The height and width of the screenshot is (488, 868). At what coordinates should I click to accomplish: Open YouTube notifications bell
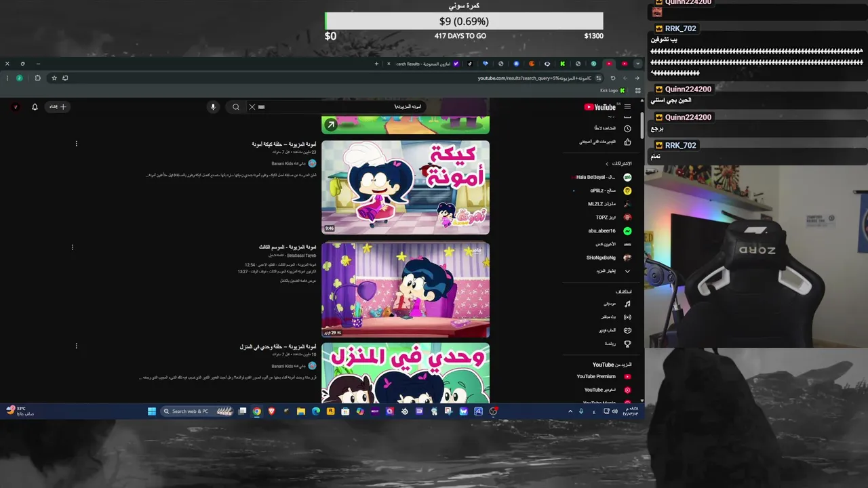pos(35,106)
